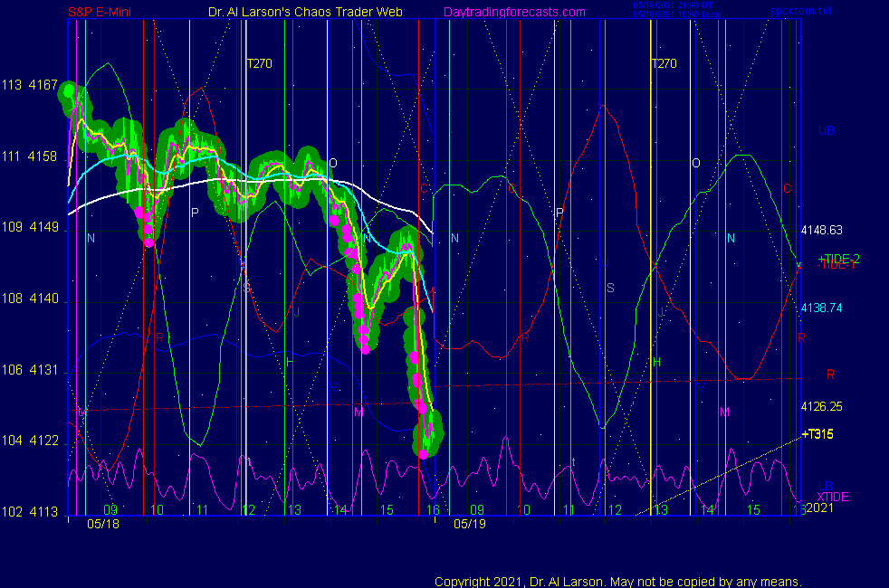Open the Daytradingforecasts.com text at top
The image size is (889, 588).
click(514, 12)
